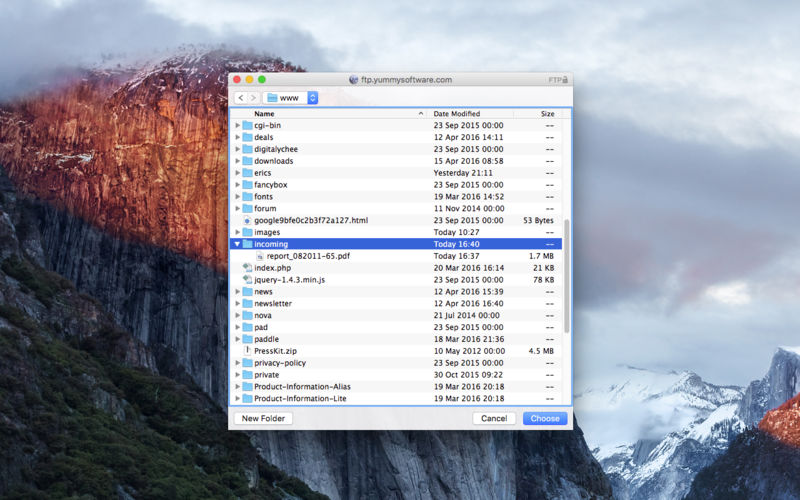Go back with the left chevron button
The width and height of the screenshot is (800, 500).
click(x=241, y=97)
